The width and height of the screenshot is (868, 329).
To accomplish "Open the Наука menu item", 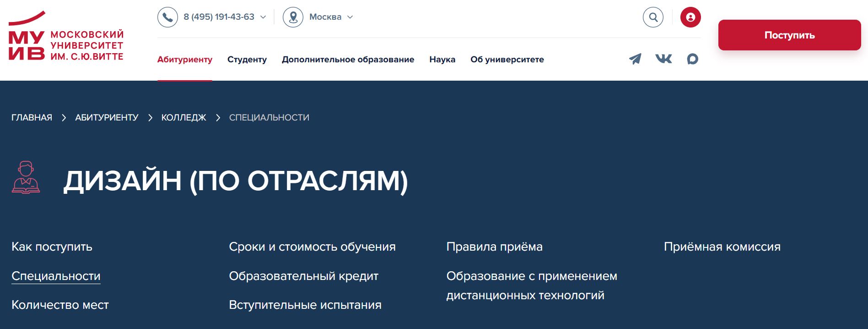I will pos(442,60).
